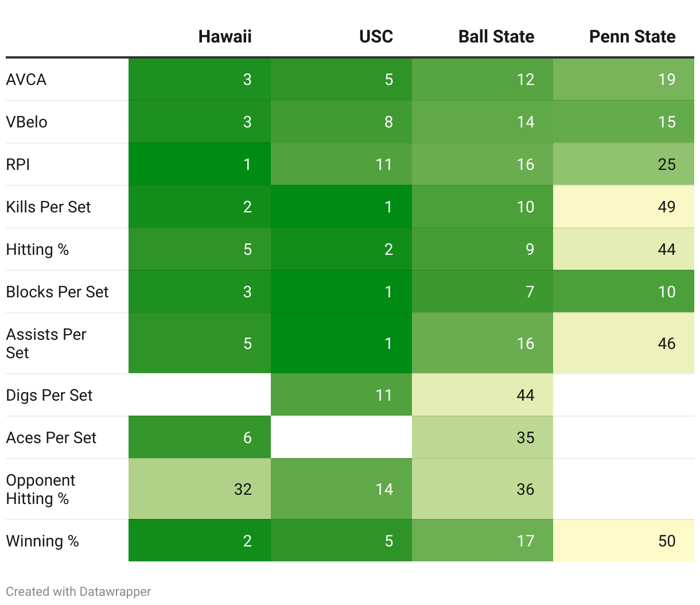Click the Hawaii column header
Viewport: 700px width, 605px height.
coord(224,37)
